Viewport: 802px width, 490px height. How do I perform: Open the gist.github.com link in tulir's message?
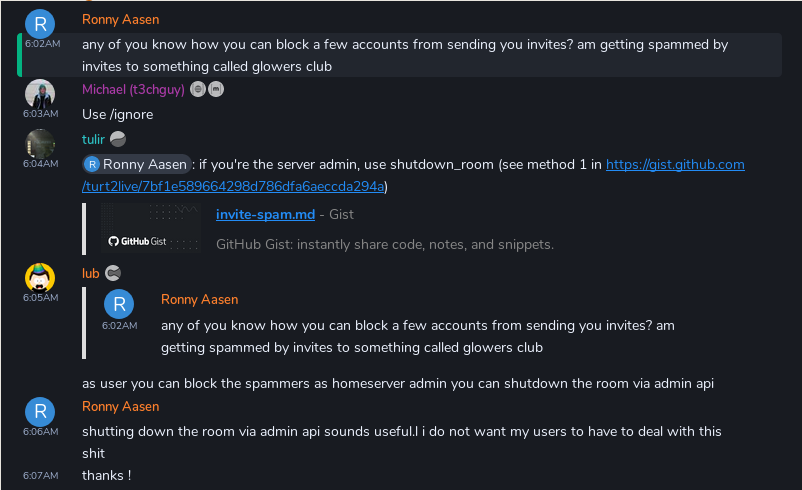tap(675, 165)
